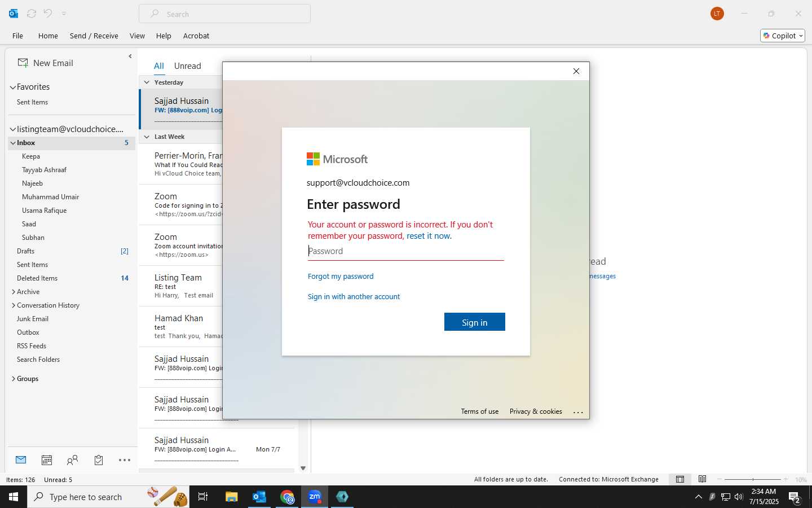The width and height of the screenshot is (812, 508).
Task: Open the Calendar view icon
Action: pos(47,460)
